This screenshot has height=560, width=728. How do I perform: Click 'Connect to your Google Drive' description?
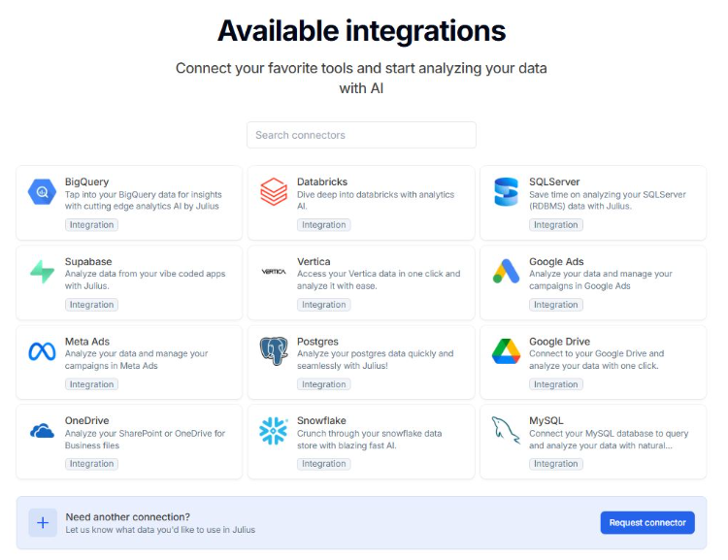pyautogui.click(x=597, y=359)
